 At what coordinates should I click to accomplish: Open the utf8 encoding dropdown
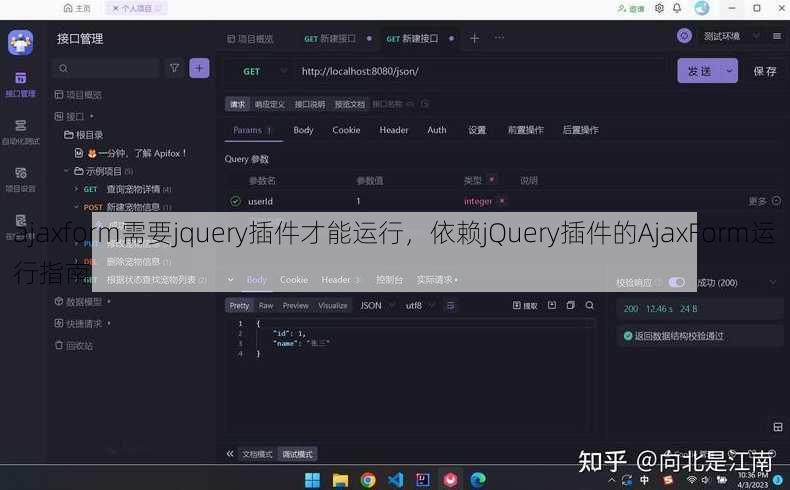(419, 305)
